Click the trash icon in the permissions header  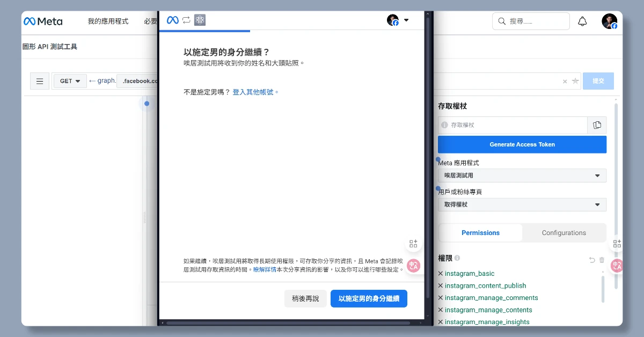click(x=602, y=260)
